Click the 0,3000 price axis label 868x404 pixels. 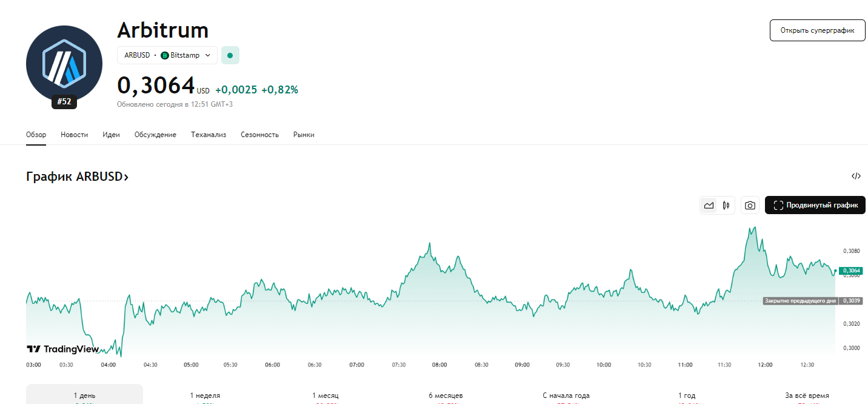851,348
